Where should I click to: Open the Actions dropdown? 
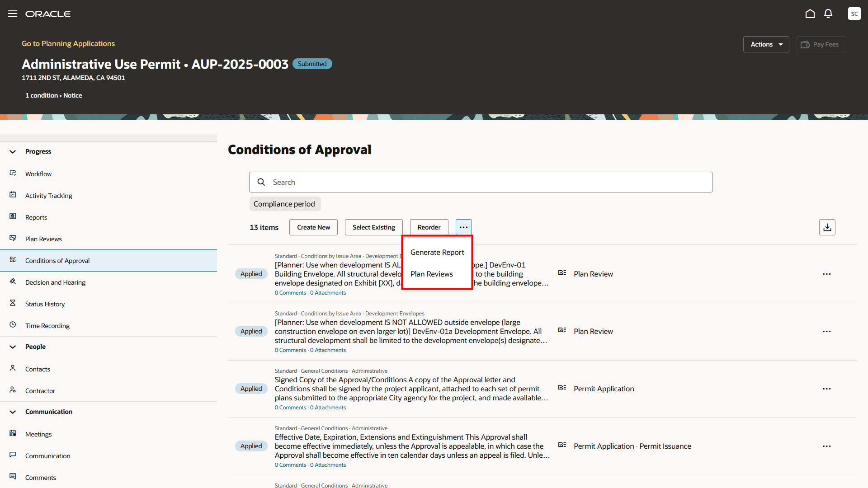(766, 44)
